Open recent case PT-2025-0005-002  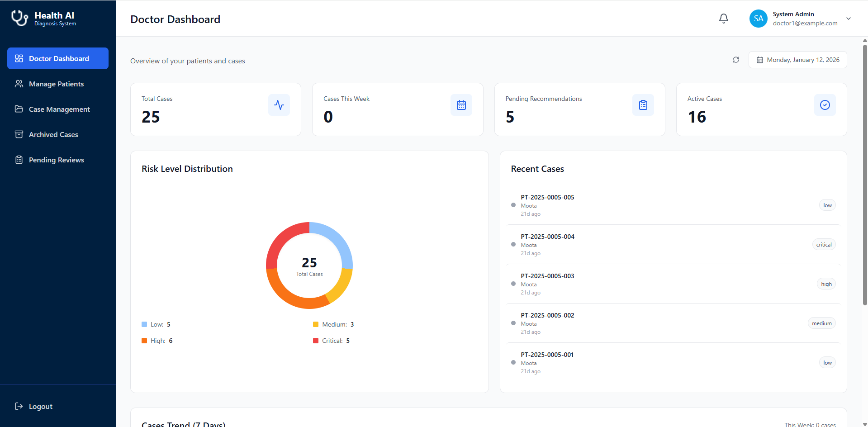673,323
